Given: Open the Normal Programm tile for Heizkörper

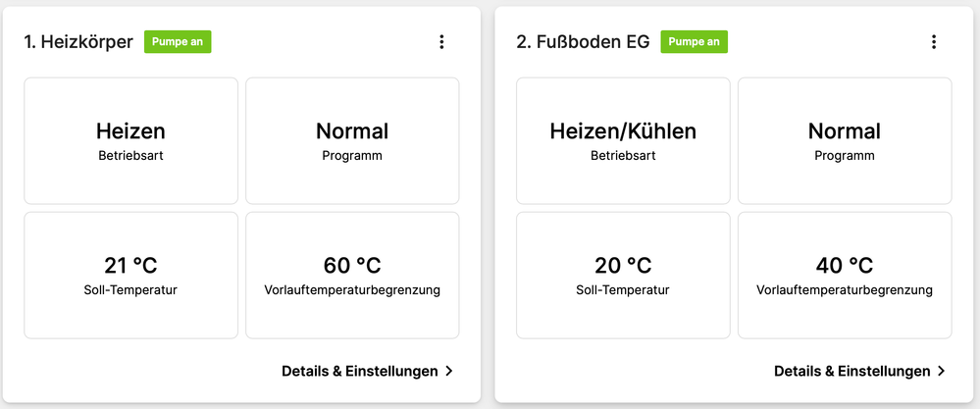Looking at the screenshot, I should pyautogui.click(x=352, y=140).
